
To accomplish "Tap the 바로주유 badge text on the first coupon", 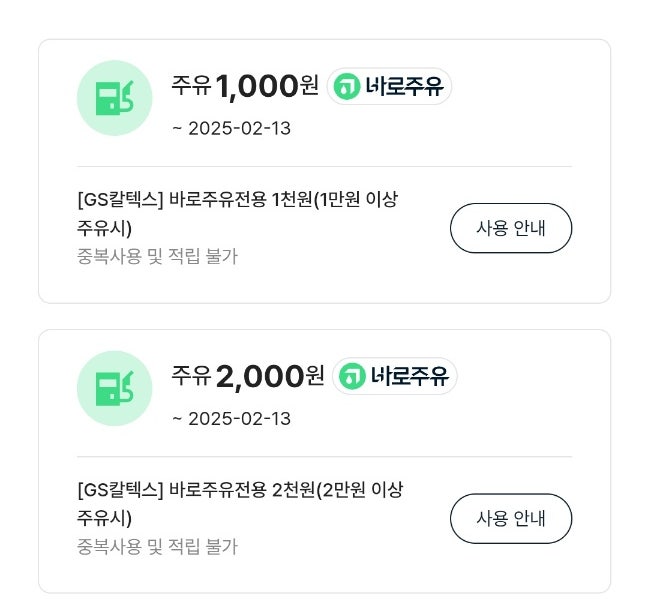I will coord(404,87).
